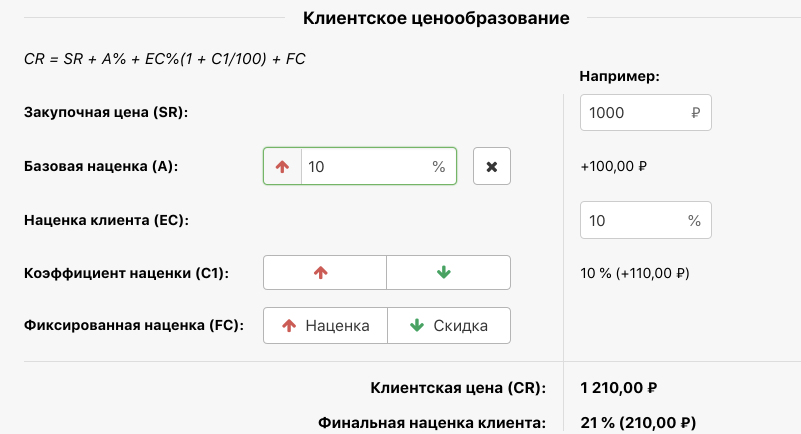Viewport: 801px width, 434px height.
Task: Click the percent sign in base markup field
Action: 438,167
